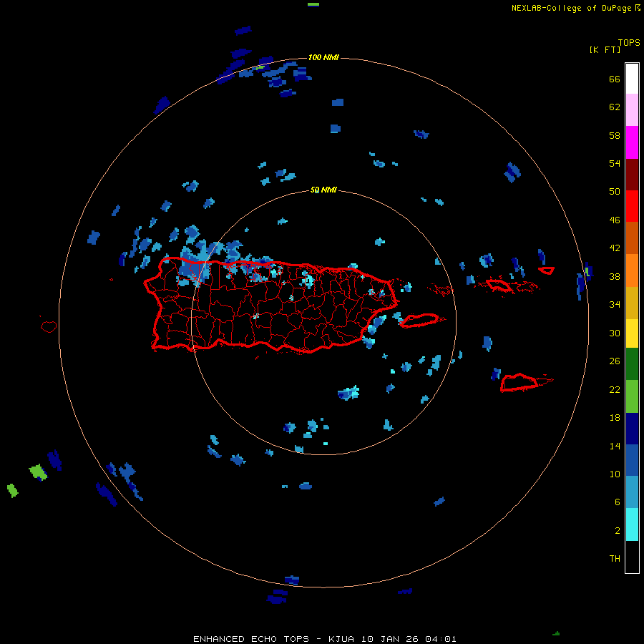Screen dimensions: 644x644
Task: Pick the magenta legend swatch
Action: [632, 142]
